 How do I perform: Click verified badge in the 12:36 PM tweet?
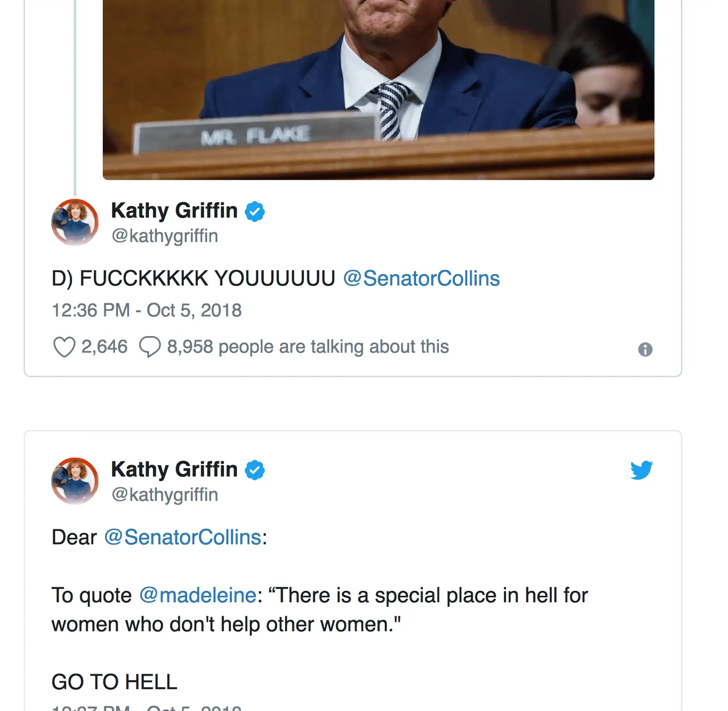[x=255, y=212]
